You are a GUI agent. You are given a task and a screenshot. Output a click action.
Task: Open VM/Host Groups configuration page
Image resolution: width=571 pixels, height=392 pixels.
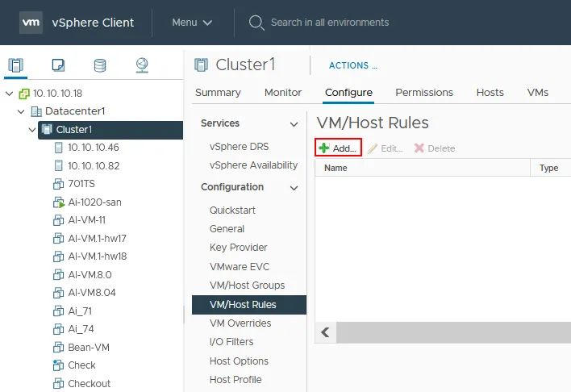pos(247,286)
